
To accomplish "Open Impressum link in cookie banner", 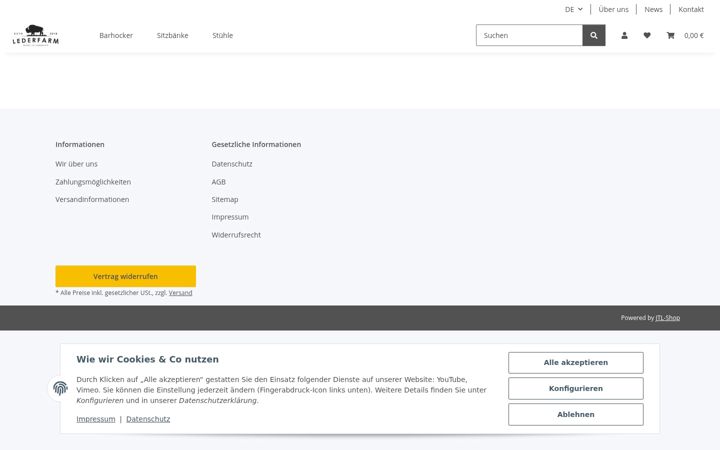I will [96, 419].
